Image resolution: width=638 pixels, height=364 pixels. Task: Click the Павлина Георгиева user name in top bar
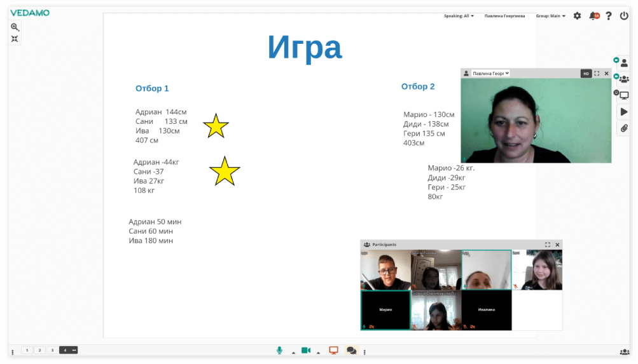504,16
